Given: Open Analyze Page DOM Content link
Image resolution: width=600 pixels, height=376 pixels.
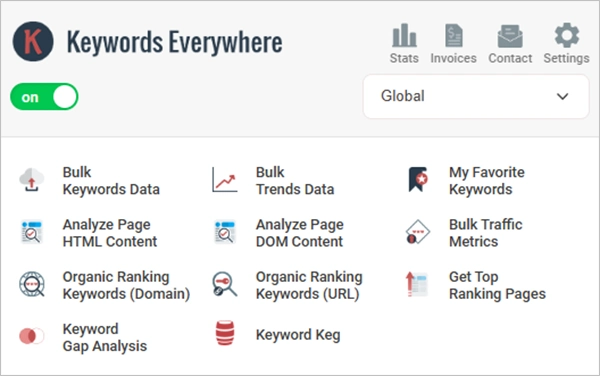Looking at the screenshot, I should point(300,233).
